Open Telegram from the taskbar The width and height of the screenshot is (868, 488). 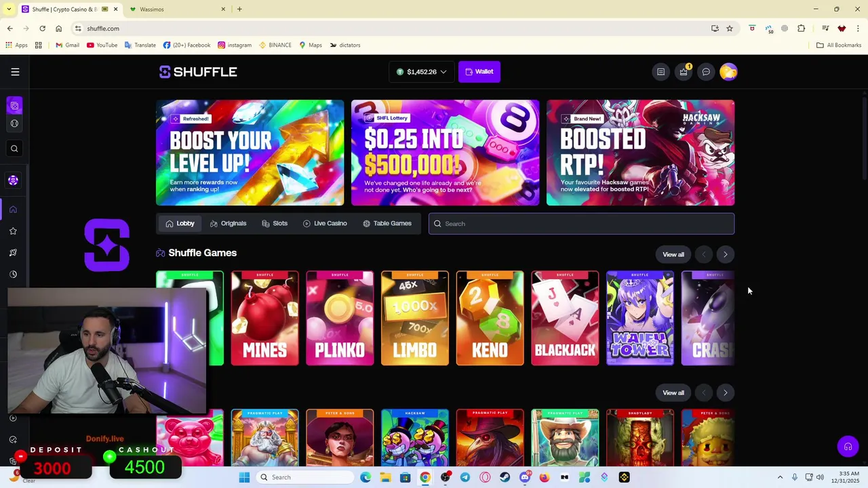(x=465, y=477)
